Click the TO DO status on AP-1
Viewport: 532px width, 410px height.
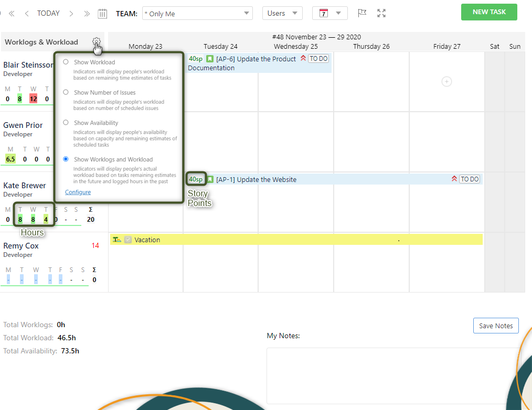point(470,179)
